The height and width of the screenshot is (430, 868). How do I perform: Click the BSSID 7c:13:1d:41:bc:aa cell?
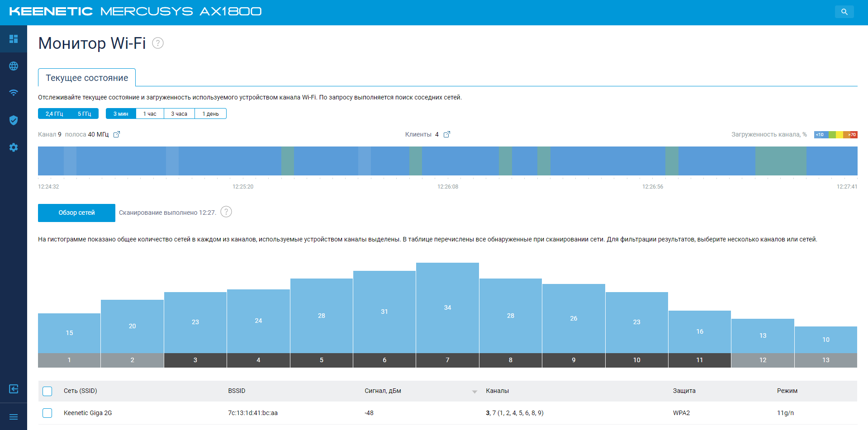(x=253, y=413)
